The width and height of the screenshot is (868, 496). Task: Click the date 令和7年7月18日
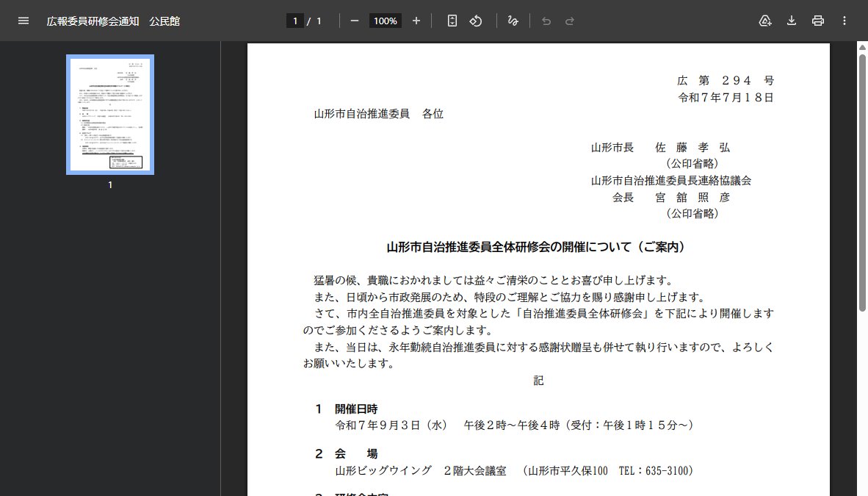[726, 98]
